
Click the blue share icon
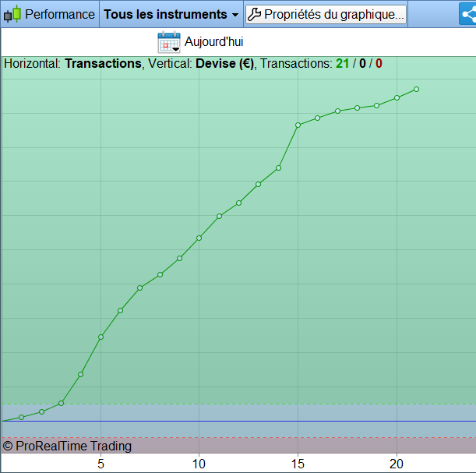[x=467, y=14]
